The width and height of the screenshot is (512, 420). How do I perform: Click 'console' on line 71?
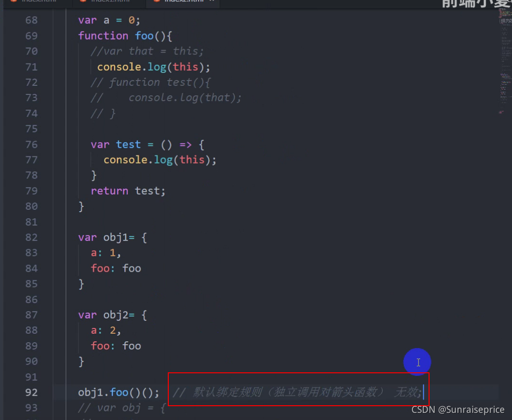coord(119,67)
